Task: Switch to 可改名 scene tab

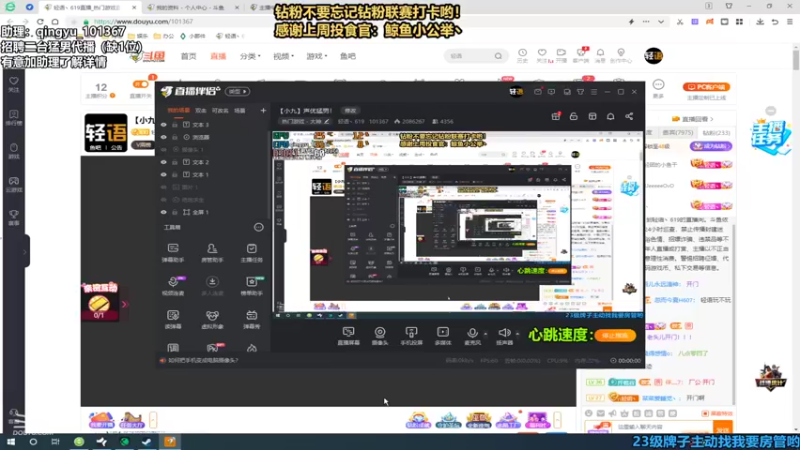Action: tap(220, 110)
